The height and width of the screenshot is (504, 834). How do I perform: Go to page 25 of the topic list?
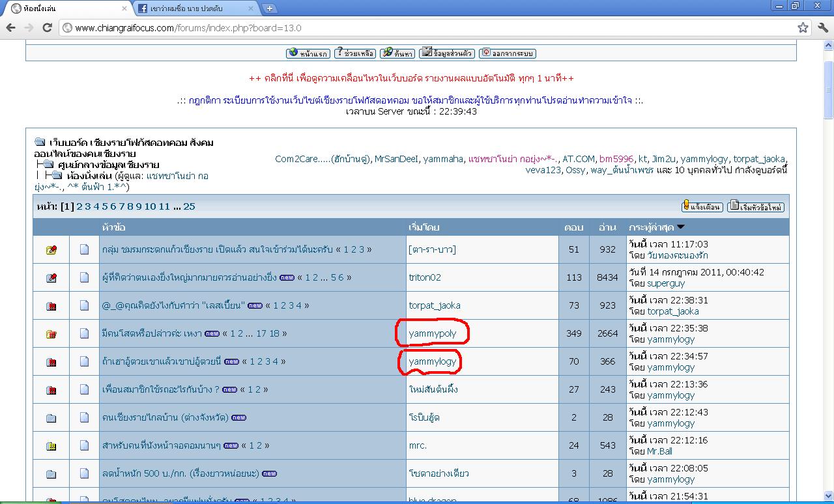(189, 206)
